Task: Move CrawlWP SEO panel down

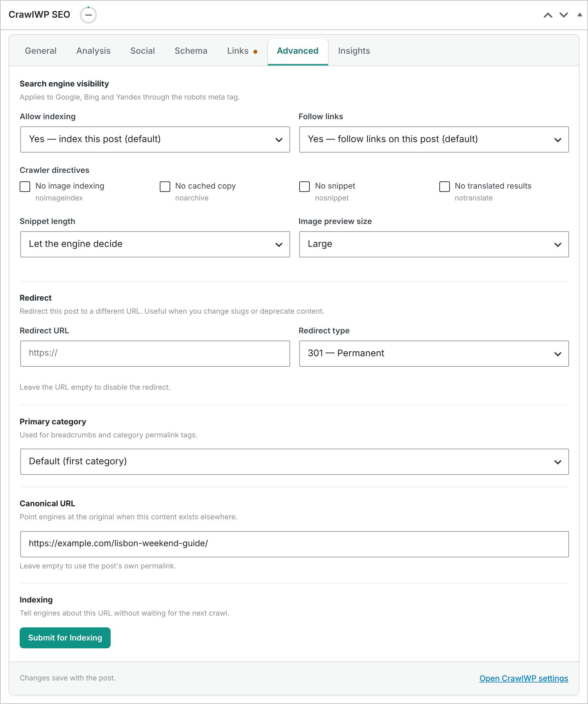Action: [x=564, y=15]
